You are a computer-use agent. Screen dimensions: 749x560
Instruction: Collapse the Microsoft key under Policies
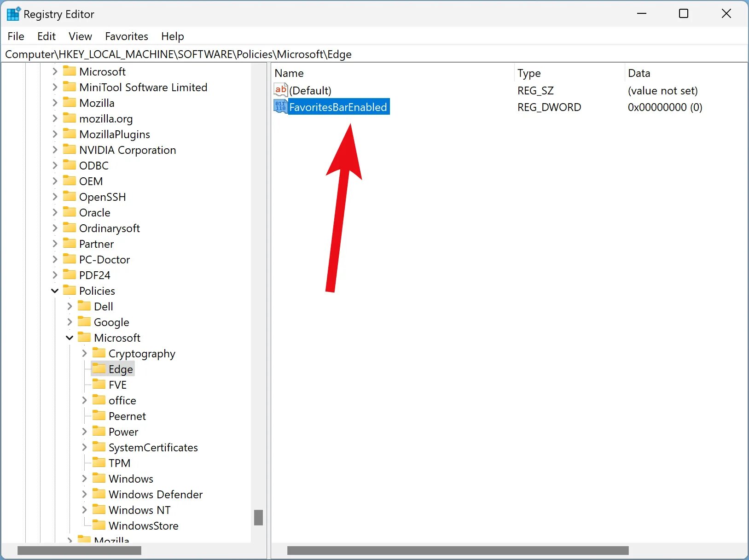70,338
